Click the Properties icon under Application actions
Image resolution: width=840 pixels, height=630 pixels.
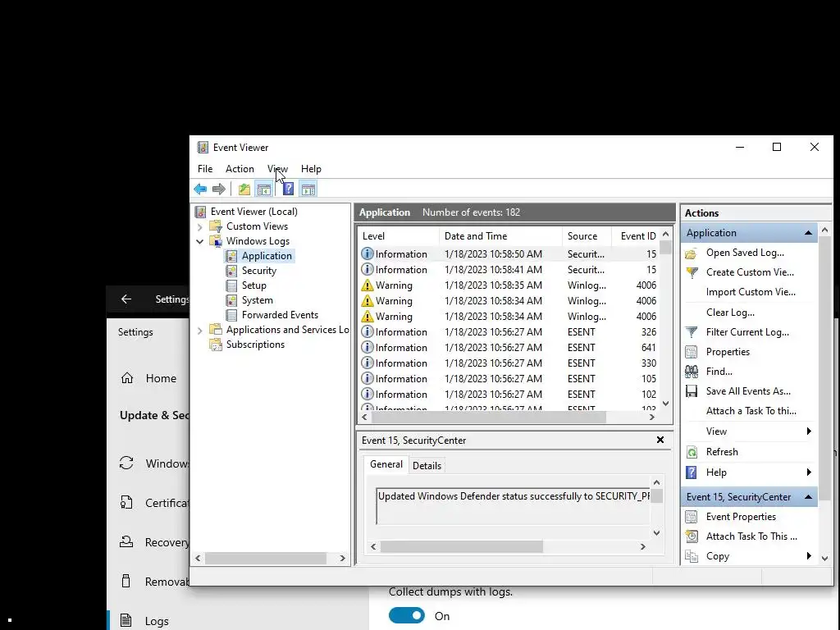click(692, 352)
